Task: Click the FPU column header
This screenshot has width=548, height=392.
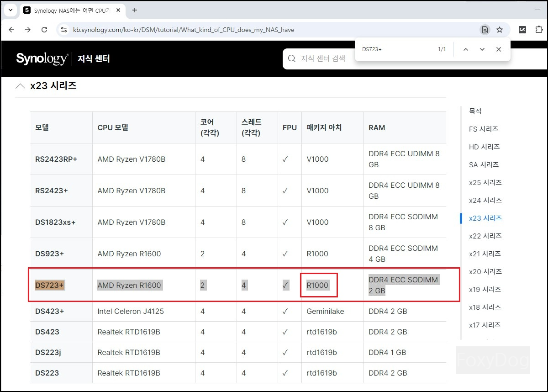Action: coord(290,127)
